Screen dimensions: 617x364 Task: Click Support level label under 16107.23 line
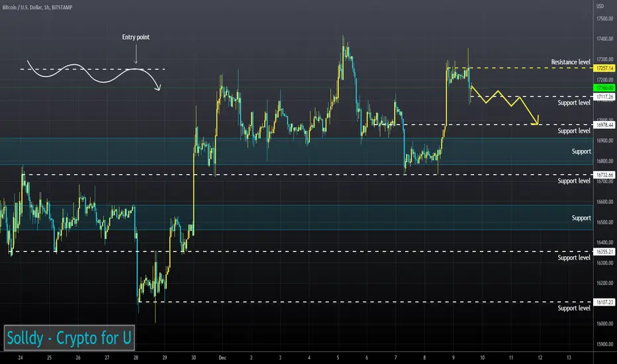[x=574, y=308]
